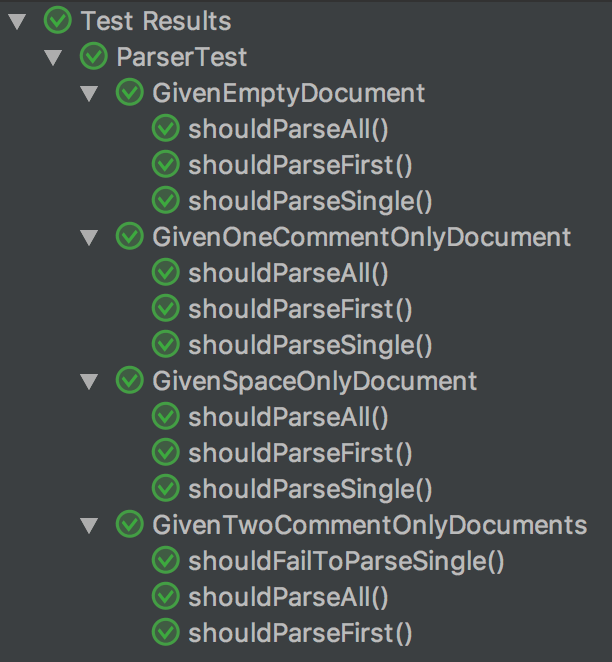The image size is (612, 662).
Task: Click the green check icon beside GivenEmptyDocument
Action: click(x=130, y=92)
